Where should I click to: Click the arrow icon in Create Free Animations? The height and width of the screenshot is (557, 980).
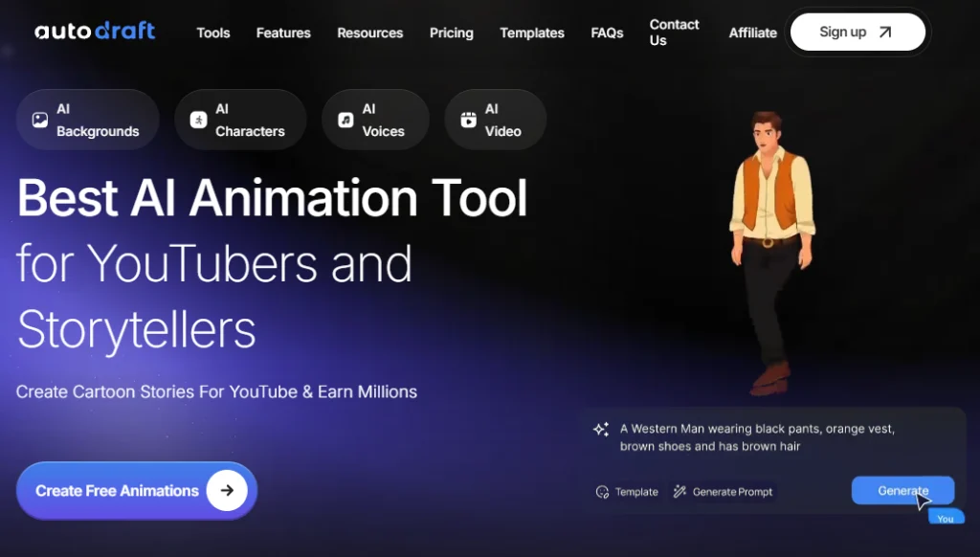click(226, 490)
